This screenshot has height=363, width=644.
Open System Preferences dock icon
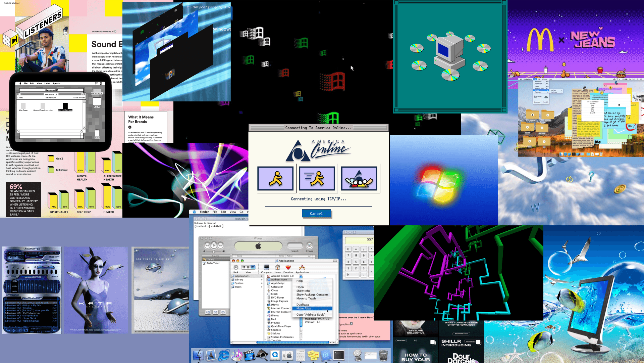click(x=288, y=355)
